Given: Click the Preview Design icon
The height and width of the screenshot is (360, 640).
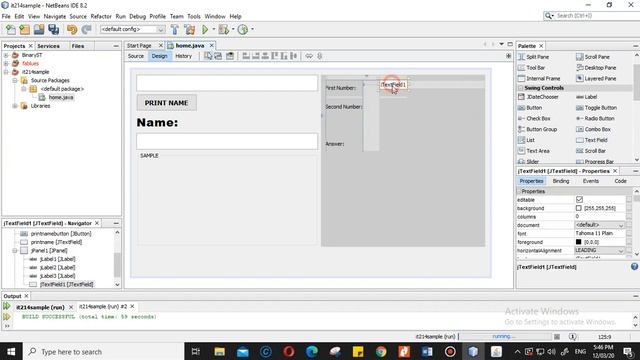Looking at the screenshot, I should (x=230, y=56).
